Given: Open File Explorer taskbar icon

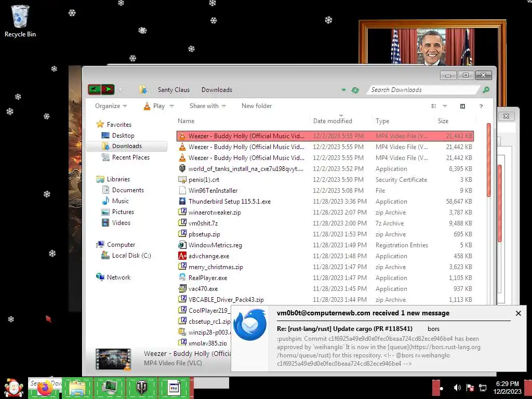Looking at the screenshot, I should coord(77,388).
